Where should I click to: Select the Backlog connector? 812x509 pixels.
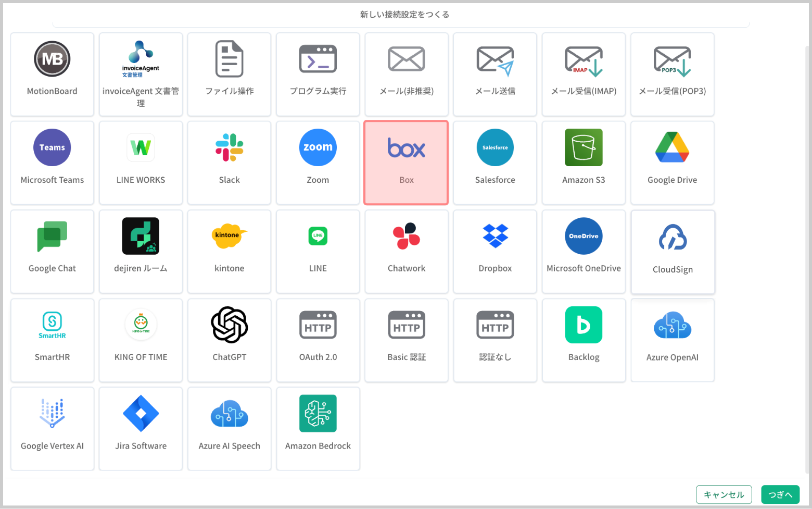583,340
